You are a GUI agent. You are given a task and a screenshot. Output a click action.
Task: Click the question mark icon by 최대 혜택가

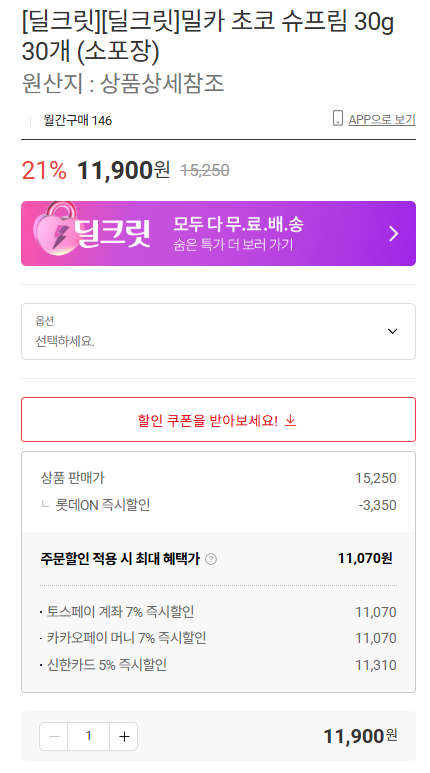click(211, 559)
